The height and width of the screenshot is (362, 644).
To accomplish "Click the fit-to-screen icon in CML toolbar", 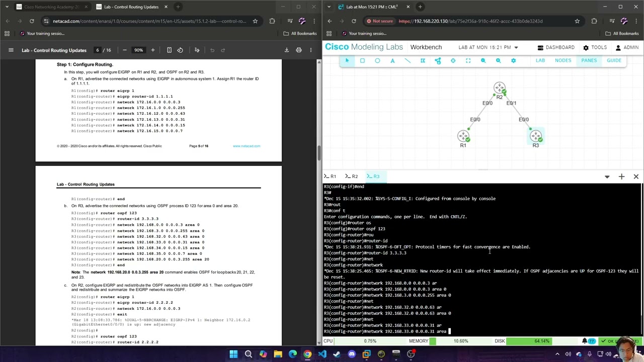I will tap(468, 60).
